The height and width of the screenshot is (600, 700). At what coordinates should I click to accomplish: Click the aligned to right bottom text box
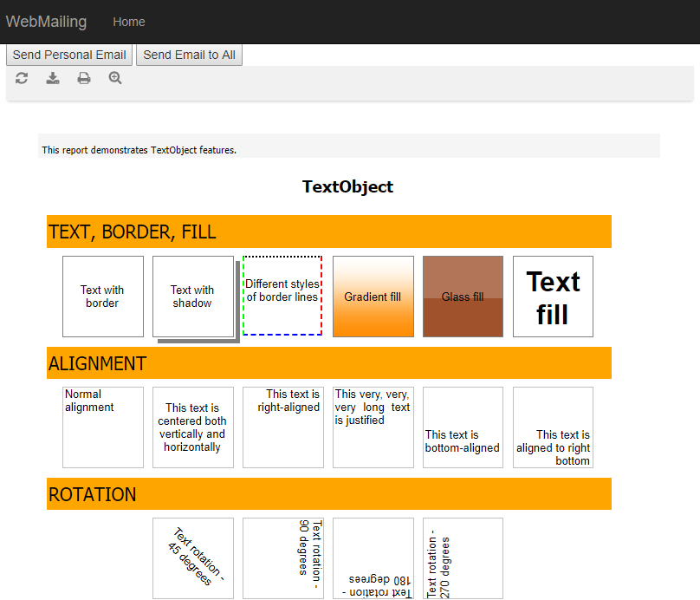(x=553, y=427)
